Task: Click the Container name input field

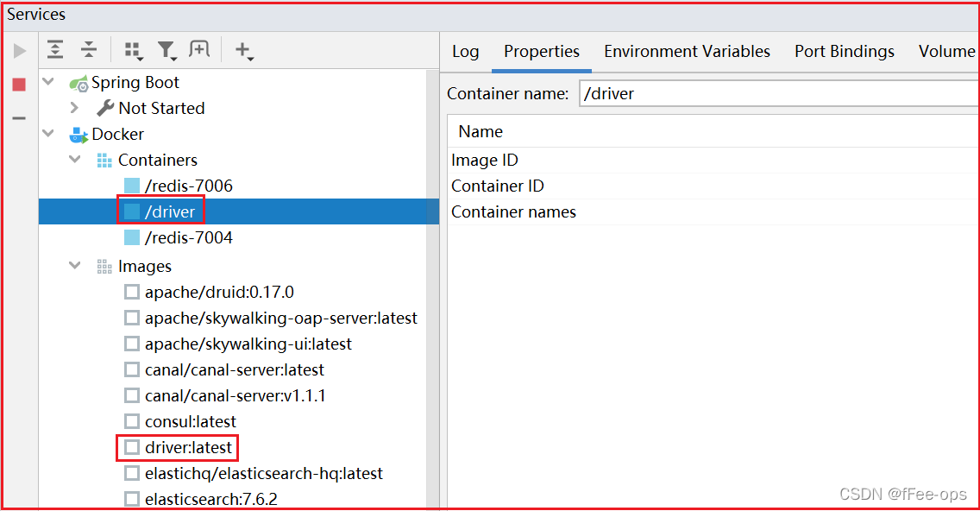Action: click(779, 93)
